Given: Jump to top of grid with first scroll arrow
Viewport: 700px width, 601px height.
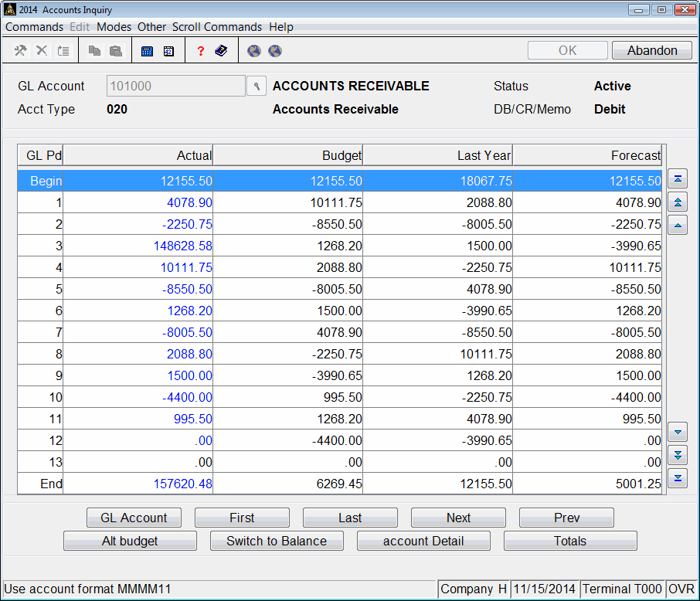Looking at the screenshot, I should pyautogui.click(x=678, y=179).
